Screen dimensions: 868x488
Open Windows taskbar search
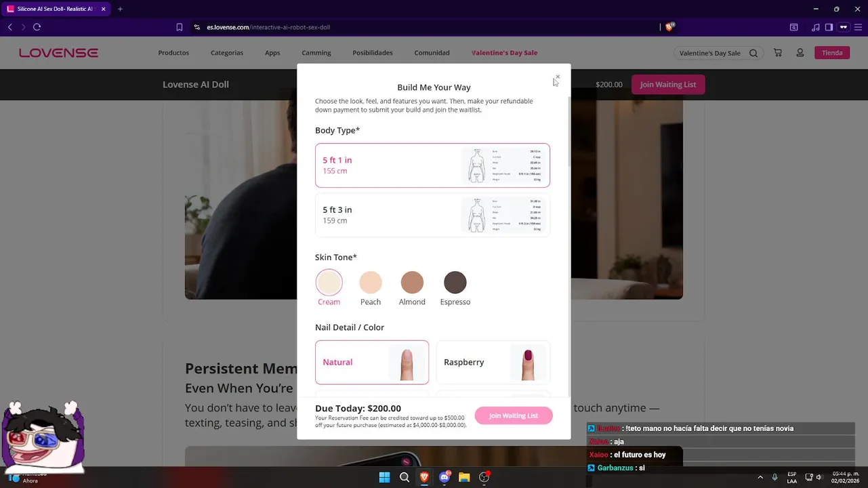click(405, 477)
